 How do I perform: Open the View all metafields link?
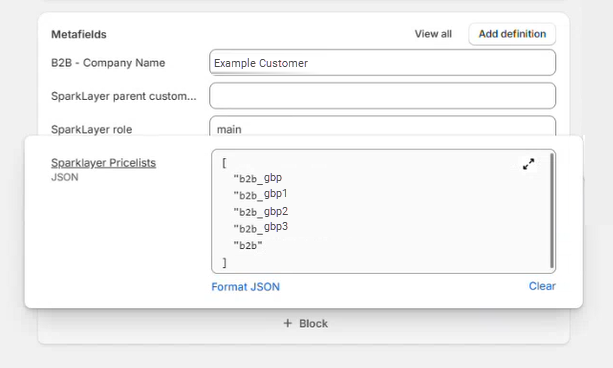pos(433,34)
